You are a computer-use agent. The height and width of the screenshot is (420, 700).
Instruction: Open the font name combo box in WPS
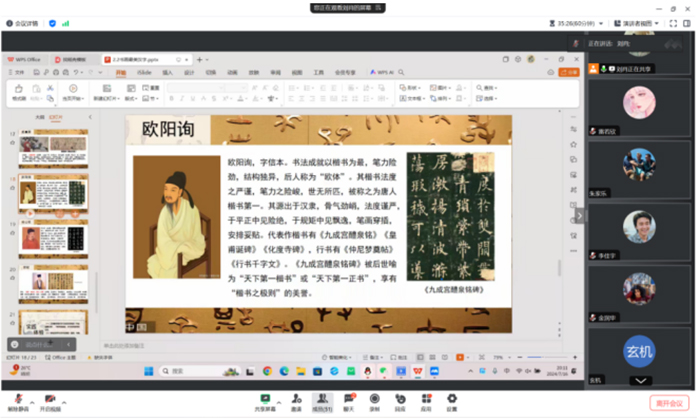pos(196,88)
